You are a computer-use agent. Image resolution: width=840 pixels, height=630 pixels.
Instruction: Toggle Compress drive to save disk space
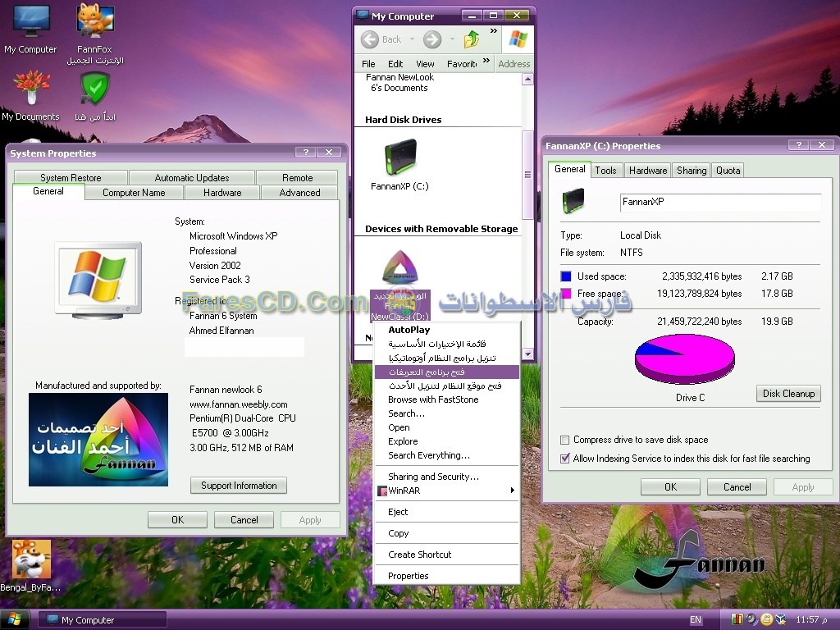(564, 440)
